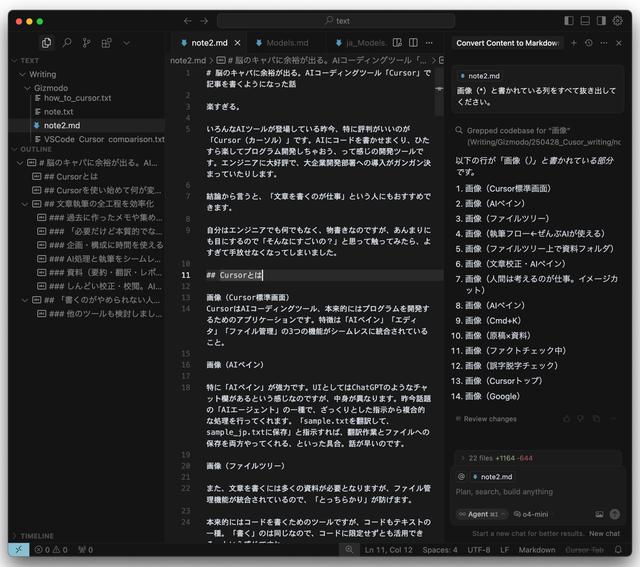Add context with the @ icon

[462, 476]
